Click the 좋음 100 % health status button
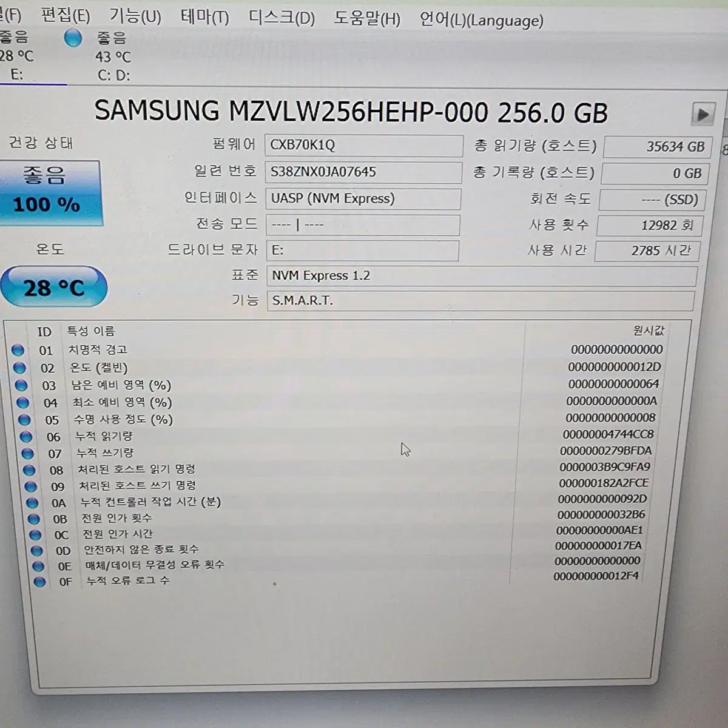The height and width of the screenshot is (728, 728). coord(50,193)
